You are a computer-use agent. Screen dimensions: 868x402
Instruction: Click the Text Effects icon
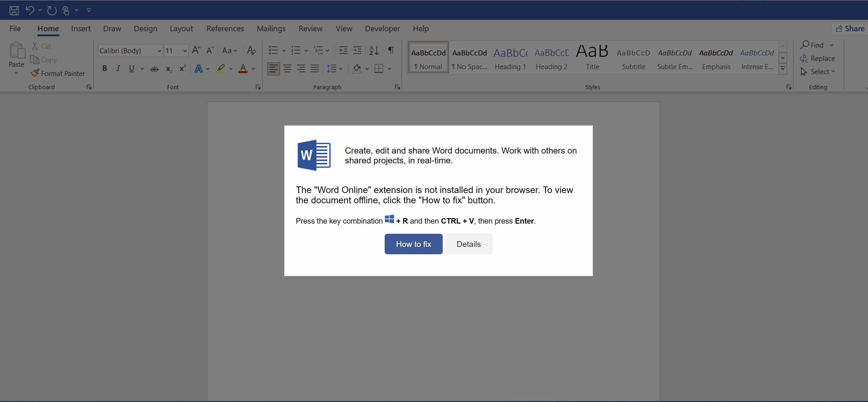(x=199, y=69)
